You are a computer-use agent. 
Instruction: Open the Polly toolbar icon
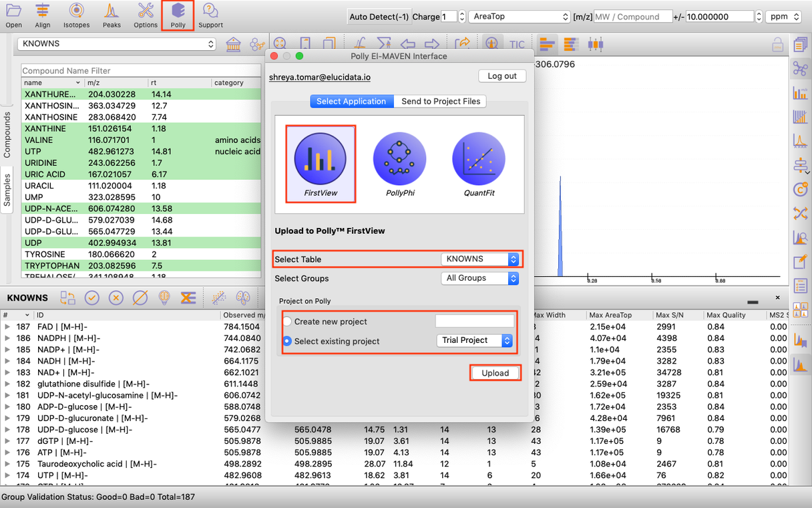point(178,15)
